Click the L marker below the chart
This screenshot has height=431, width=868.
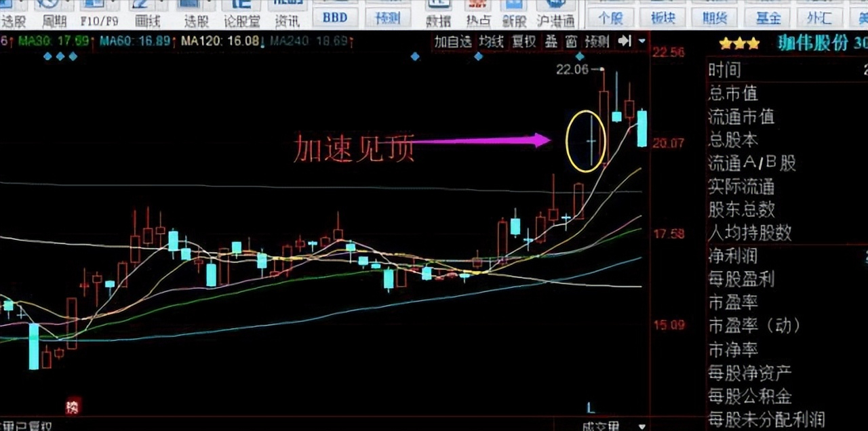click(x=591, y=407)
